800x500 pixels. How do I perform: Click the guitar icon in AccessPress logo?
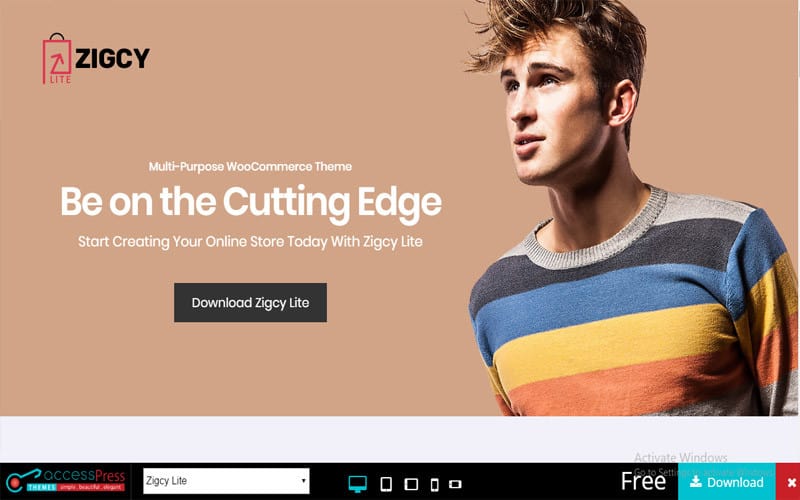(x=21, y=481)
